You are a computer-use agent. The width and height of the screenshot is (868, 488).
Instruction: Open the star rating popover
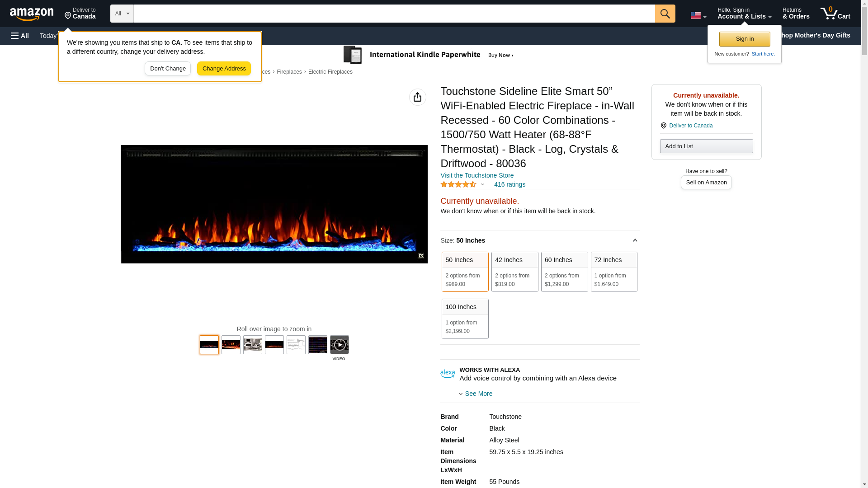point(462,184)
